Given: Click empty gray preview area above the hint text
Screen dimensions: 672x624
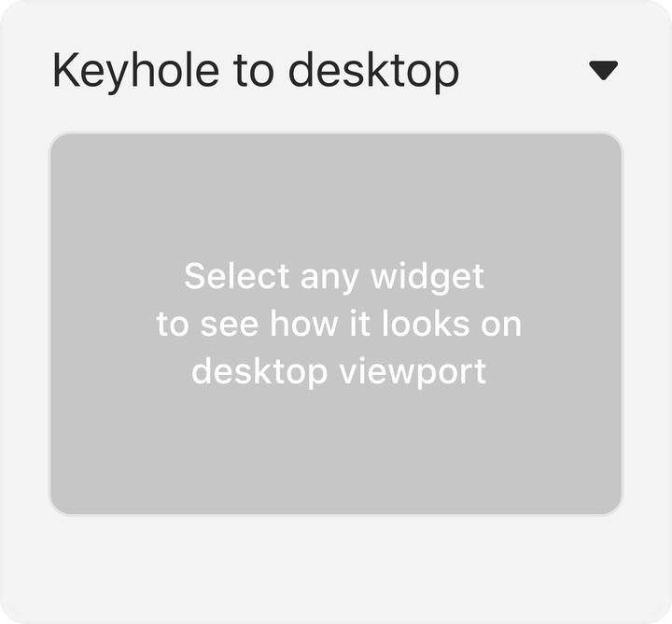Looking at the screenshot, I should click(x=336, y=193).
